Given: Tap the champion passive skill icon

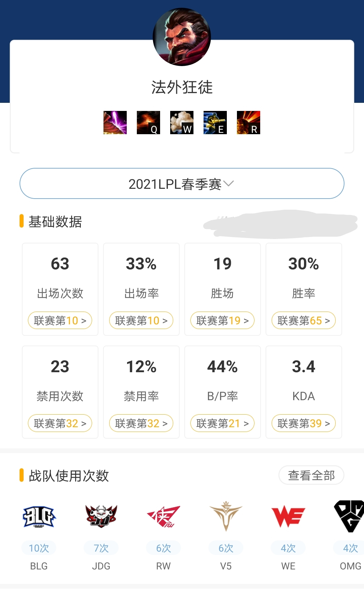Looking at the screenshot, I should click(115, 122).
